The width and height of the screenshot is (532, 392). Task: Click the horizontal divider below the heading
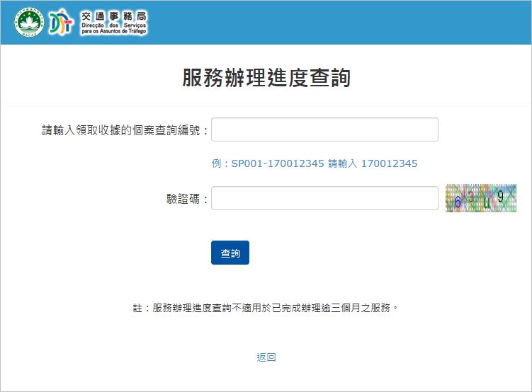pos(266,103)
